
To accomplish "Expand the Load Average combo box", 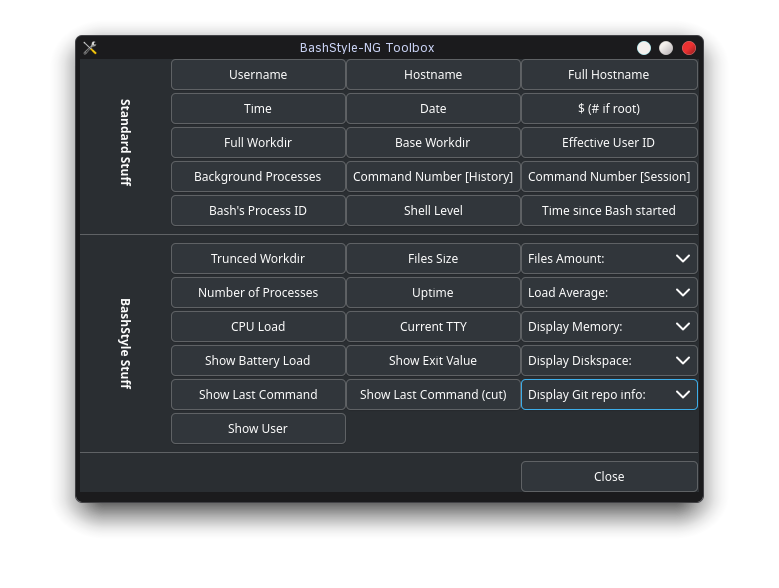I will 609,293.
